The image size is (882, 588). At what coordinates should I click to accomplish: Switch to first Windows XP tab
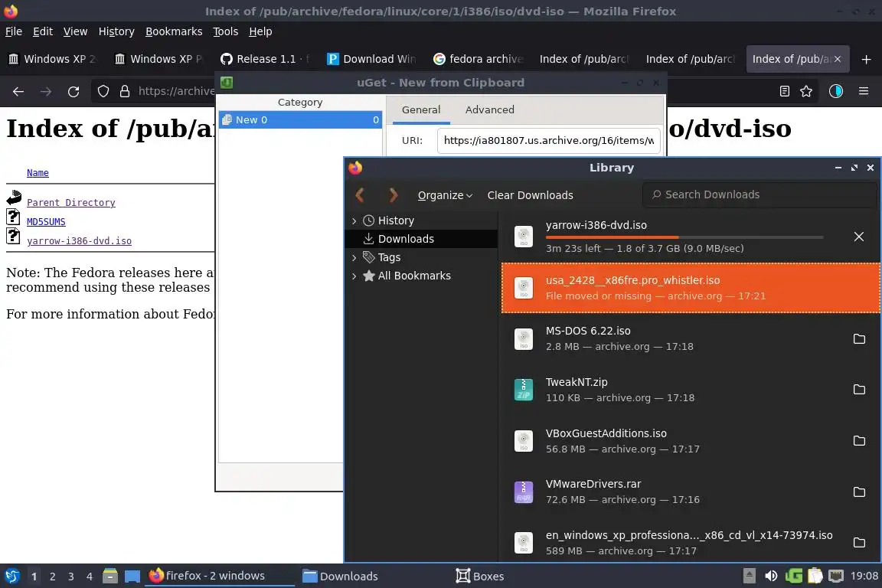coord(53,59)
